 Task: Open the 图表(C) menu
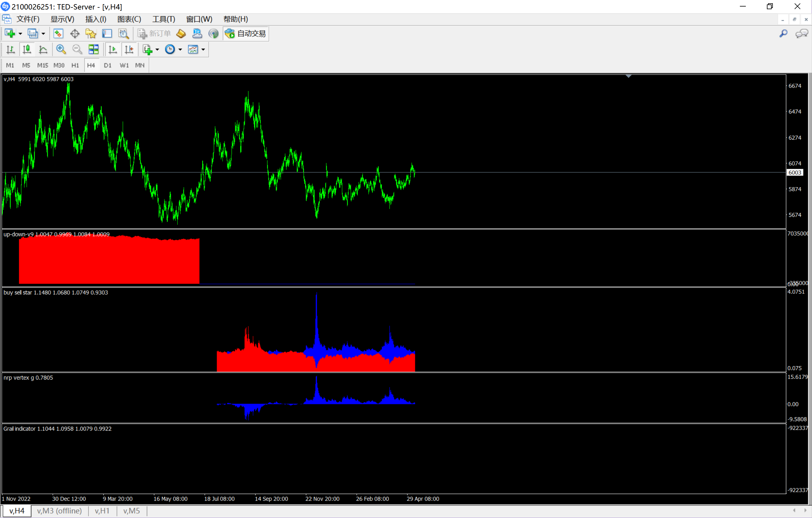pyautogui.click(x=129, y=19)
